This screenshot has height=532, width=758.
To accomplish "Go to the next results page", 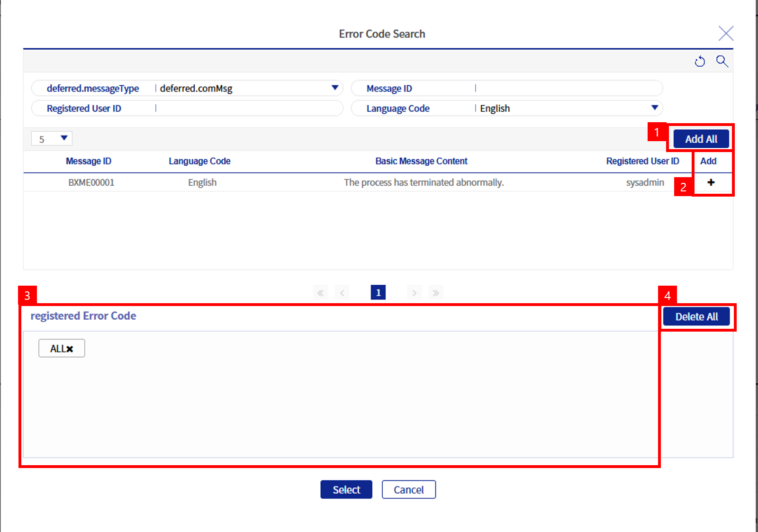I will (x=414, y=293).
